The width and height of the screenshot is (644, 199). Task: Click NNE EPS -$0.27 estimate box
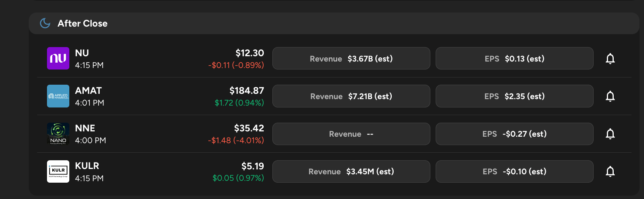514,134
